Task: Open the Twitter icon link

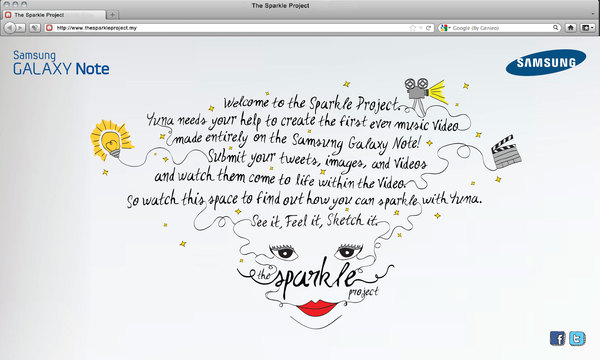Action: [577, 339]
